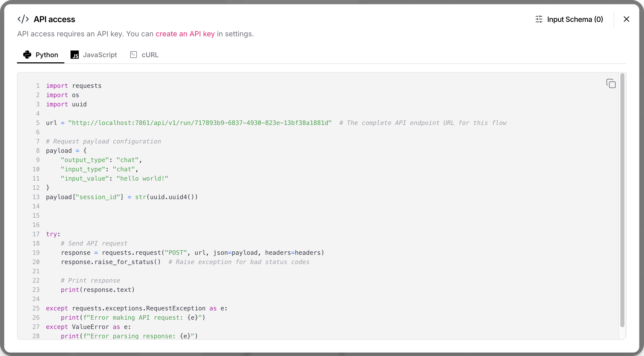Open the 'create an API key' link
644x356 pixels.
point(185,34)
